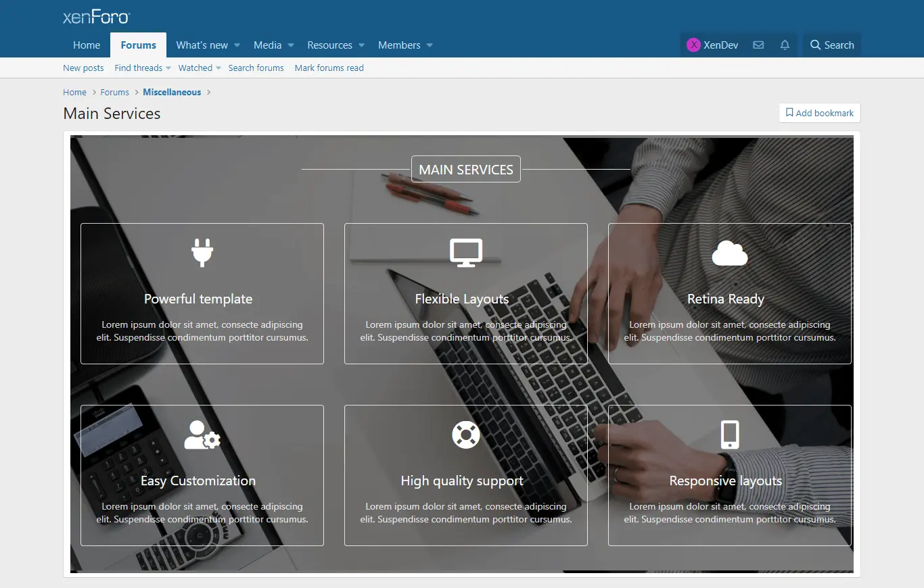Expand the Media dropdown arrow
The width and height of the screenshot is (924, 588).
(x=291, y=45)
